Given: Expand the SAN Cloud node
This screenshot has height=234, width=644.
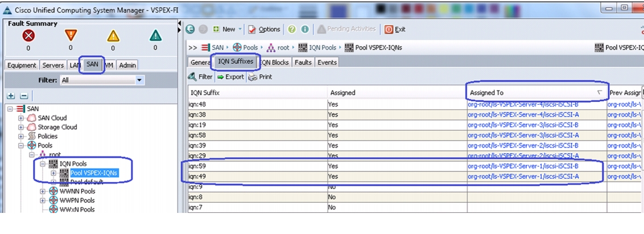Looking at the screenshot, I should pos(21,118).
